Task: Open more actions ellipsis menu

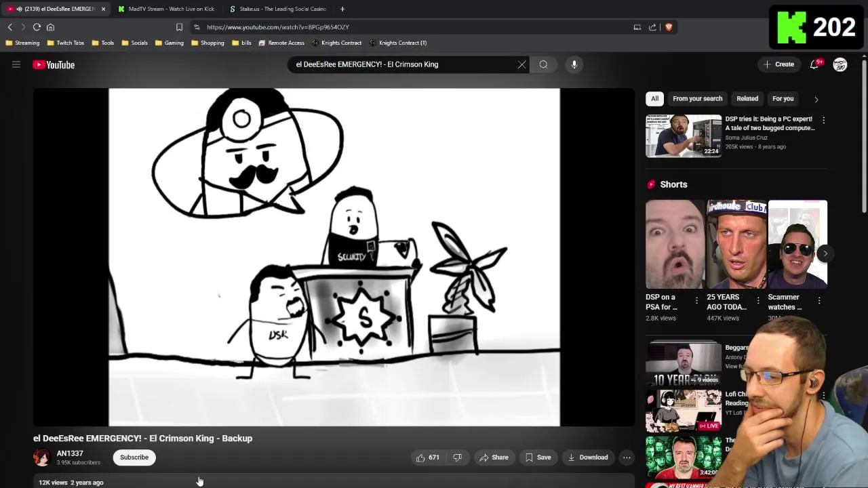Action: point(627,457)
